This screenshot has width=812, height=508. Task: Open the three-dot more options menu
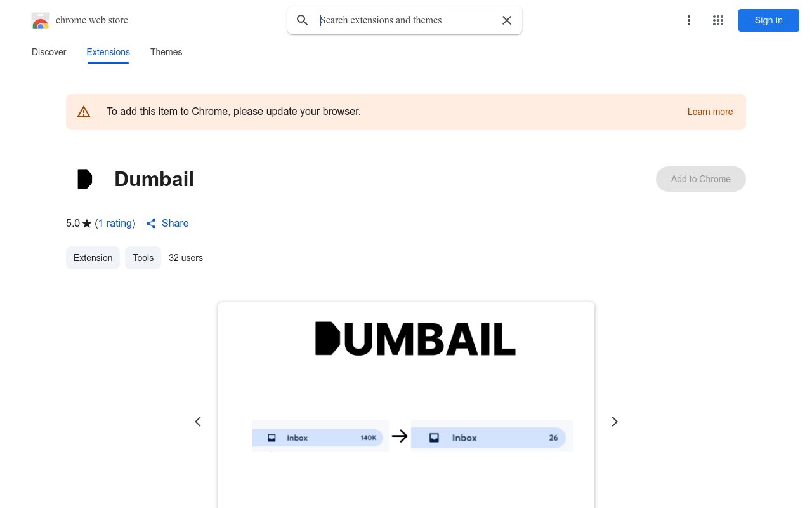[688, 20]
